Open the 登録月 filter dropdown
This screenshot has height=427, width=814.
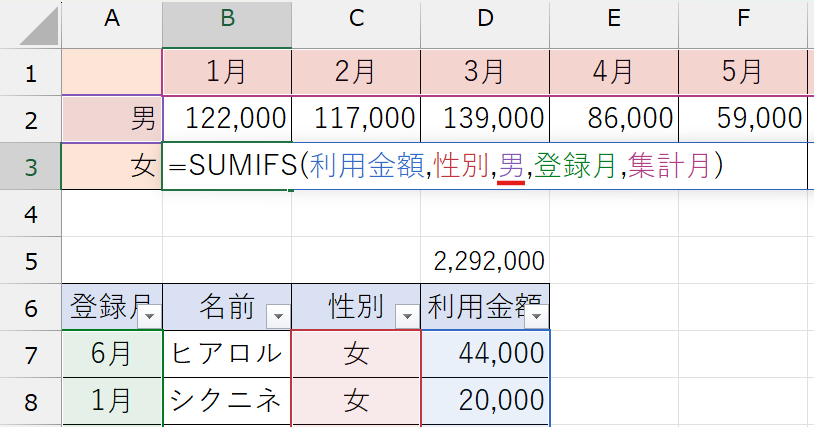pos(150,316)
